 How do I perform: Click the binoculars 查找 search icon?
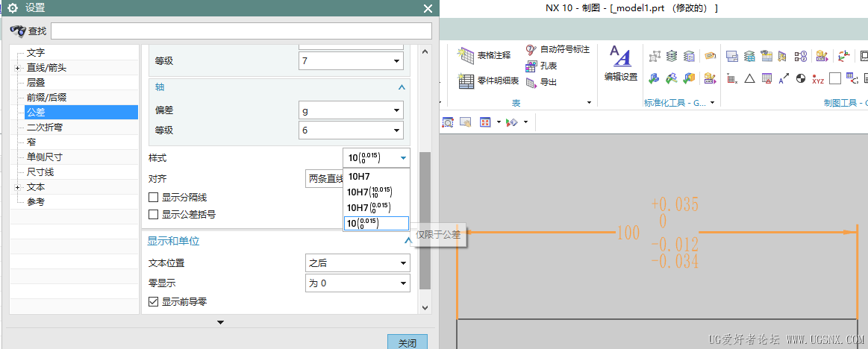[18, 31]
